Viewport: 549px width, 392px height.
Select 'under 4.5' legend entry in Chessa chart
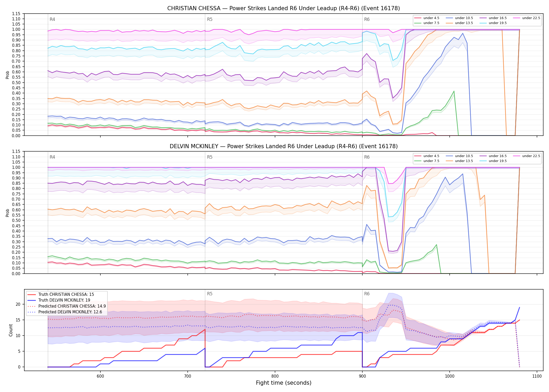click(x=427, y=18)
